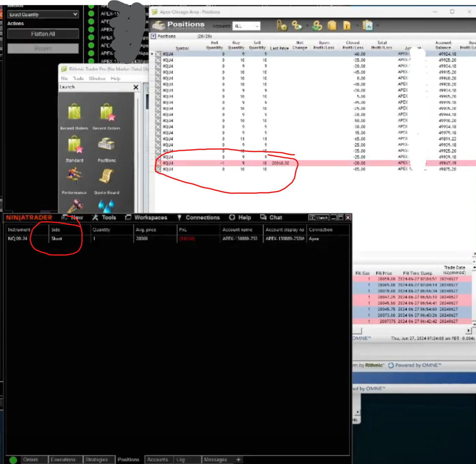Open Positions podium icon in Launch panel

(106, 145)
